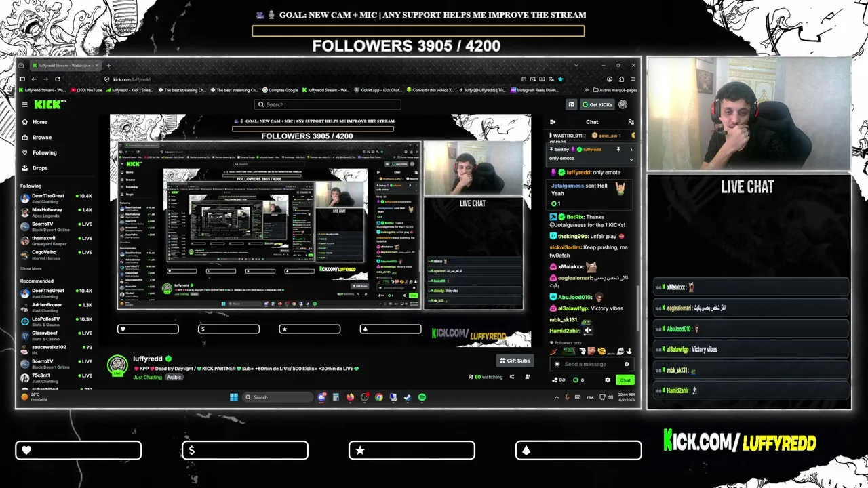The height and width of the screenshot is (488, 868).
Task: Open Firefox from the taskbar
Action: coord(351,397)
